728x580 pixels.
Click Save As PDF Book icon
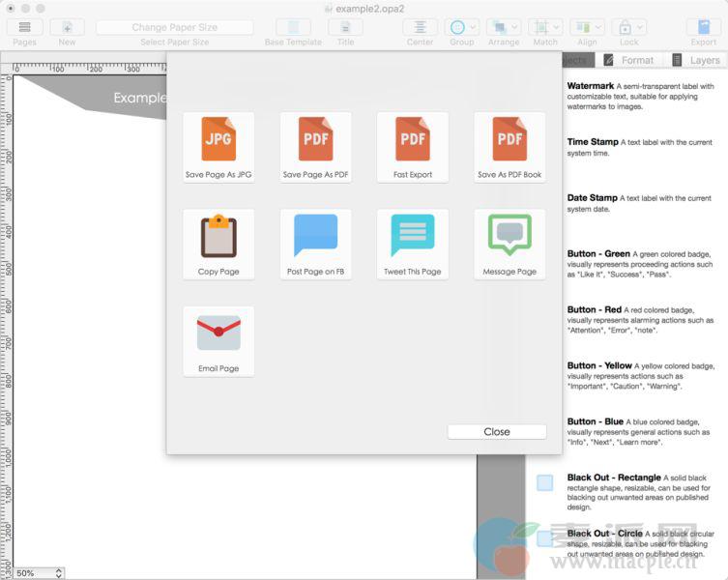click(x=510, y=139)
